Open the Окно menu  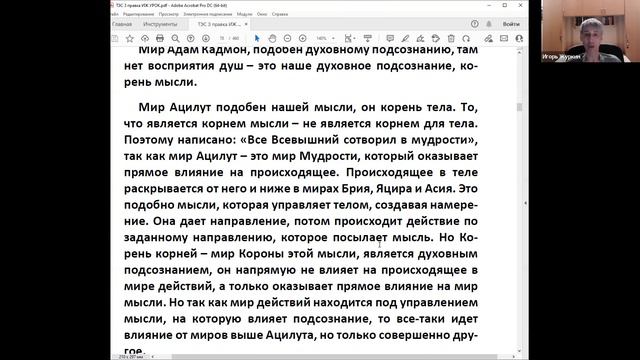coord(262,14)
